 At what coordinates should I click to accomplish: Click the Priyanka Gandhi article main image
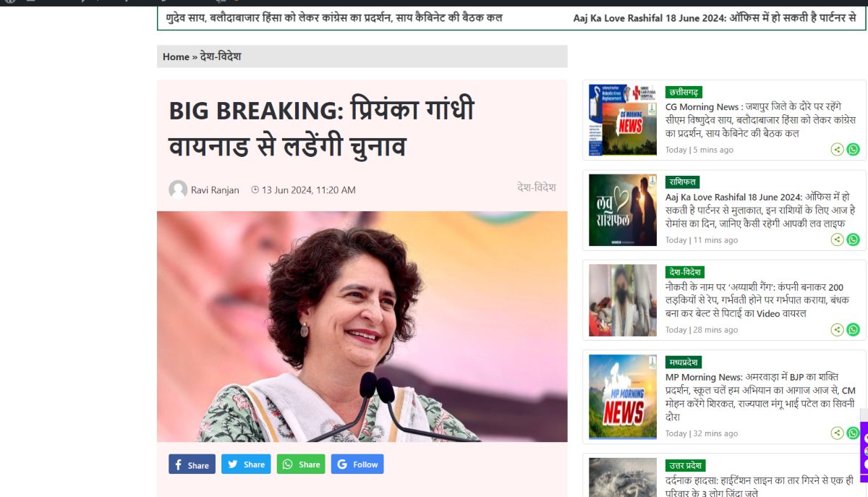pos(362,326)
